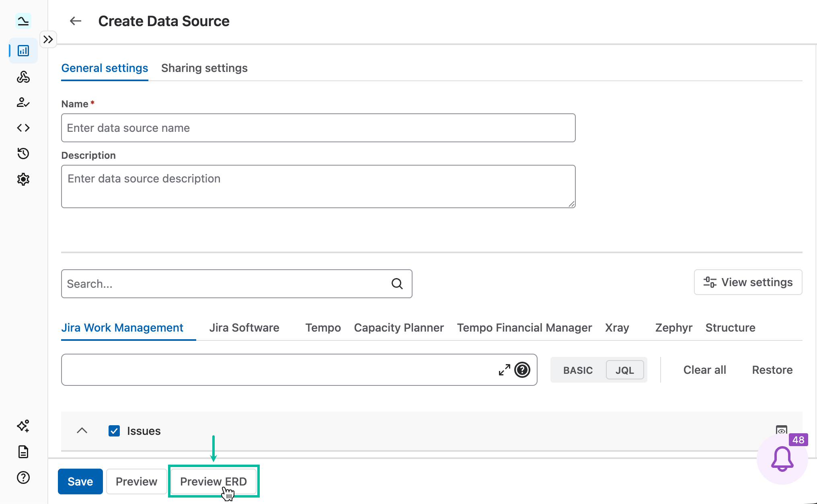Focus the data source name field
Screen dimensions: 817x504
(318, 128)
